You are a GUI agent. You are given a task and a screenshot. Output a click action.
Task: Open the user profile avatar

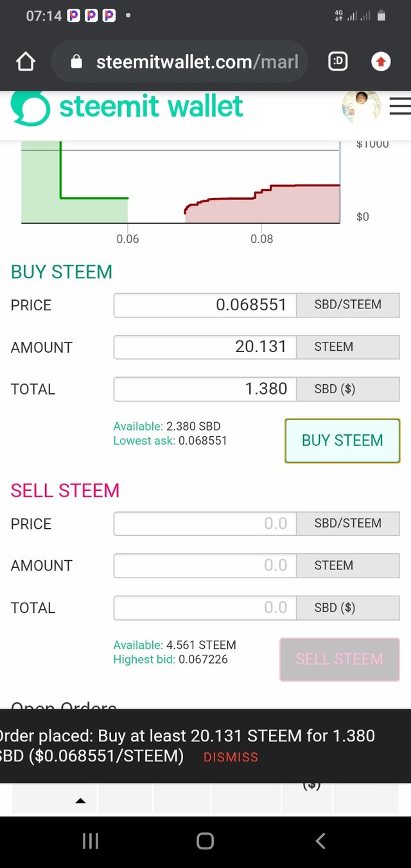(x=361, y=107)
